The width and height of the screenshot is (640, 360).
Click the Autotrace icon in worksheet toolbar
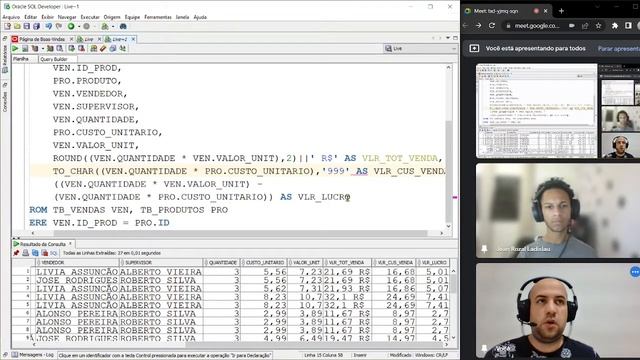pos(50,49)
